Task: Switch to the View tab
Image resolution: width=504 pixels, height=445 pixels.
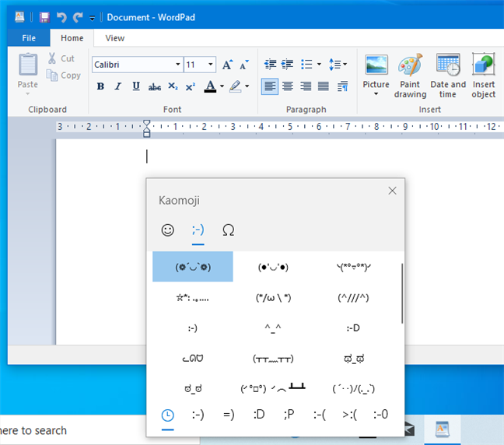Action: [115, 38]
